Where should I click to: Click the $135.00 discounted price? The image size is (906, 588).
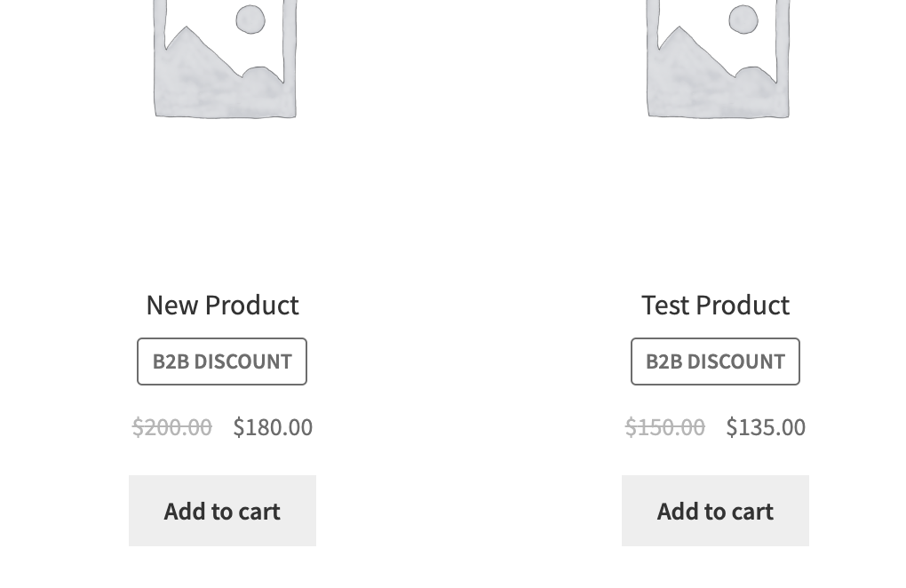766,427
